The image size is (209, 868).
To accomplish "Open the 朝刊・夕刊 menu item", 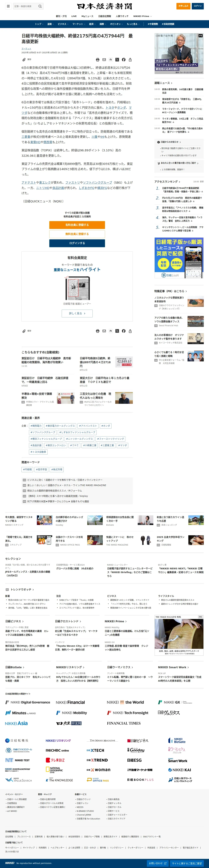I will 61,16.
